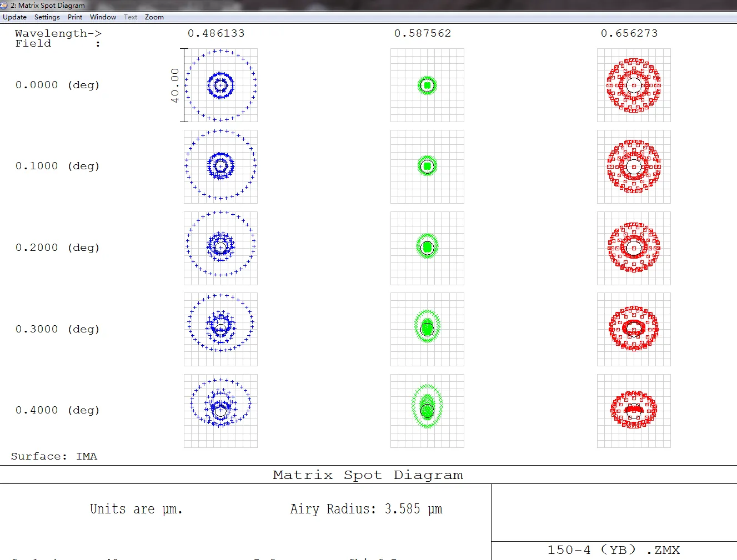Click the 150-4 (YB).ZMX file name
The height and width of the screenshot is (560, 737).
(613, 550)
